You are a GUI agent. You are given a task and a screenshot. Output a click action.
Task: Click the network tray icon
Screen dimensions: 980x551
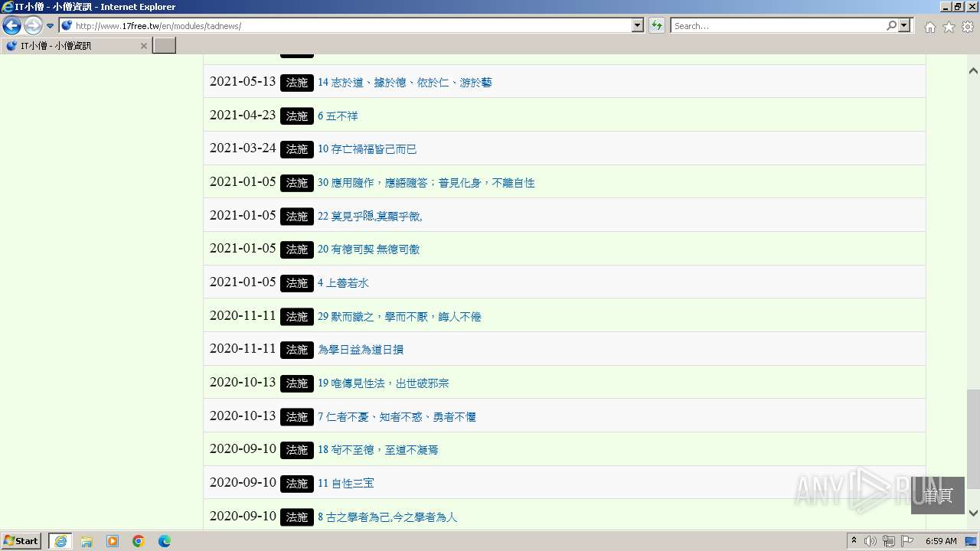click(x=889, y=541)
